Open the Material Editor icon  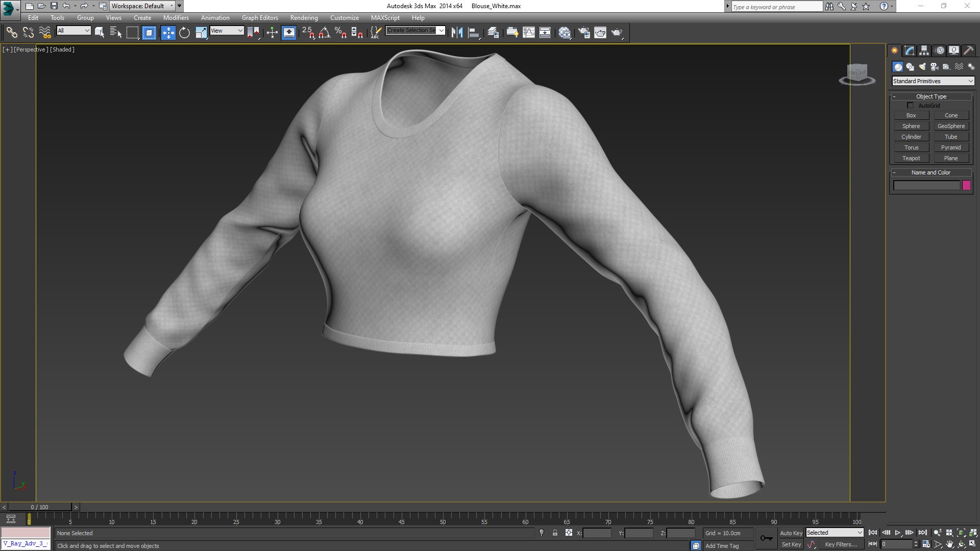(565, 33)
